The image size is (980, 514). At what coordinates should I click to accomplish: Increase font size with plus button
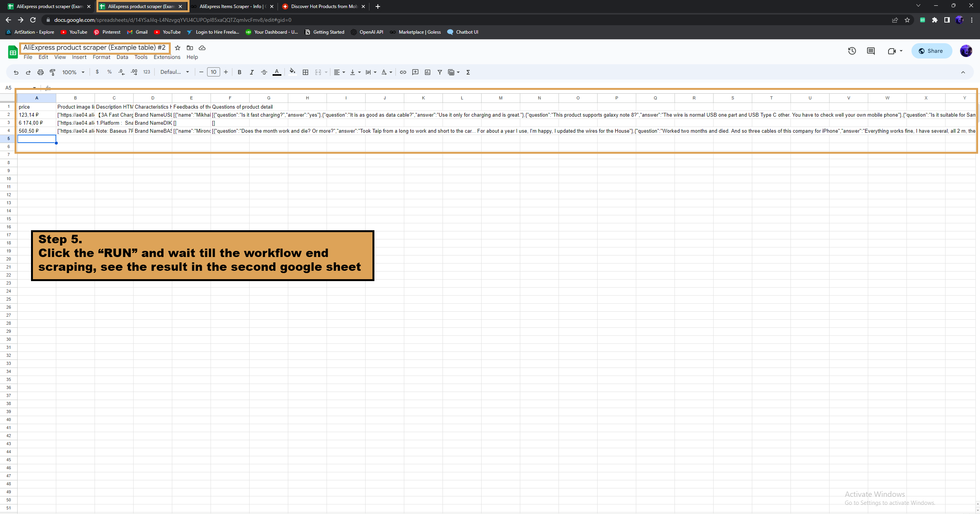point(226,72)
